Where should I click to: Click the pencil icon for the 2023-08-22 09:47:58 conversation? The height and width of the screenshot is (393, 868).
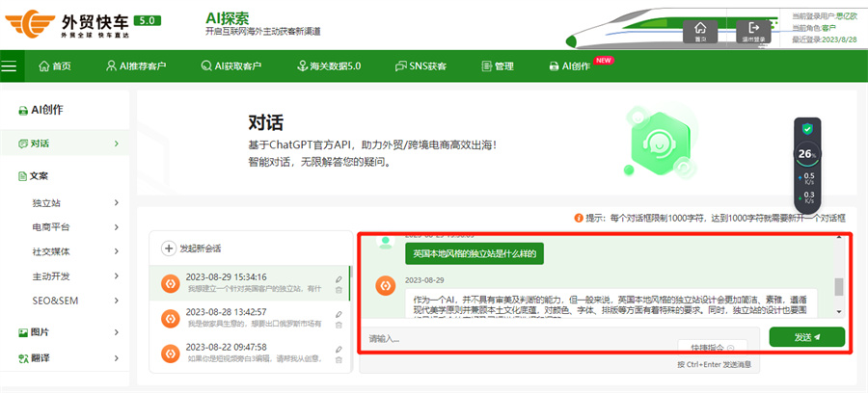339,348
